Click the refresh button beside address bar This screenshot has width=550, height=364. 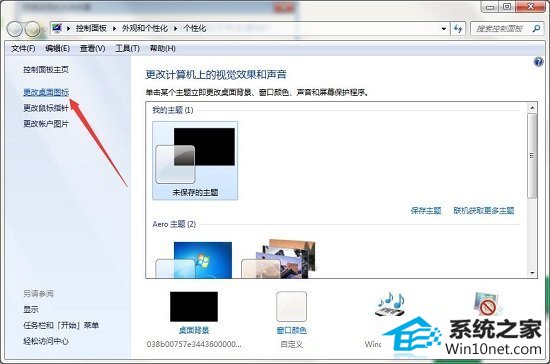tap(458, 28)
